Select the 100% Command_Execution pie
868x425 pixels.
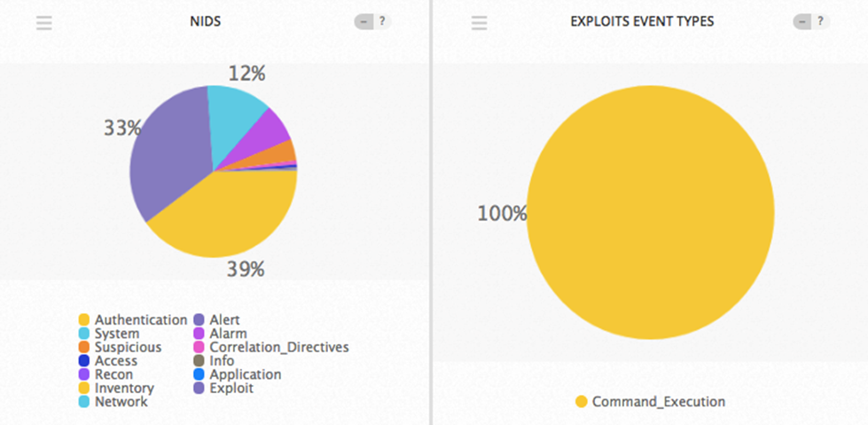coord(651,212)
